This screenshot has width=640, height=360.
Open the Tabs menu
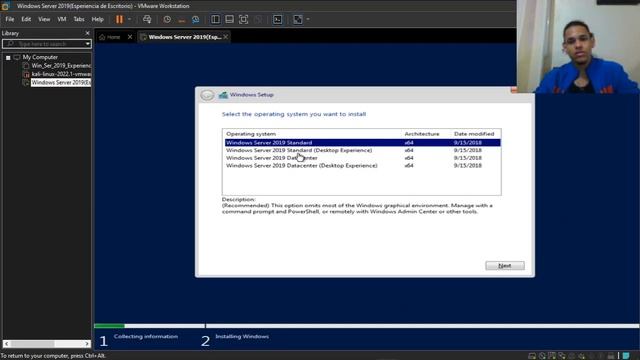click(79, 19)
